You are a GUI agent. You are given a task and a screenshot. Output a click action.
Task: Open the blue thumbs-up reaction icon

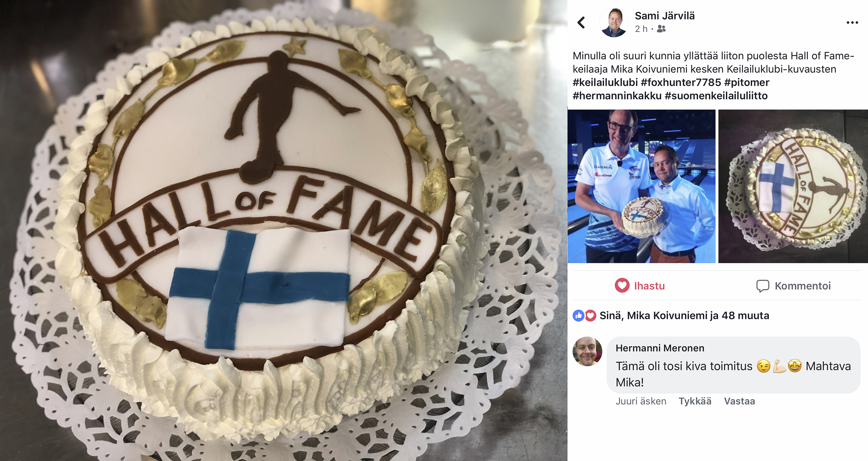pyautogui.click(x=579, y=316)
